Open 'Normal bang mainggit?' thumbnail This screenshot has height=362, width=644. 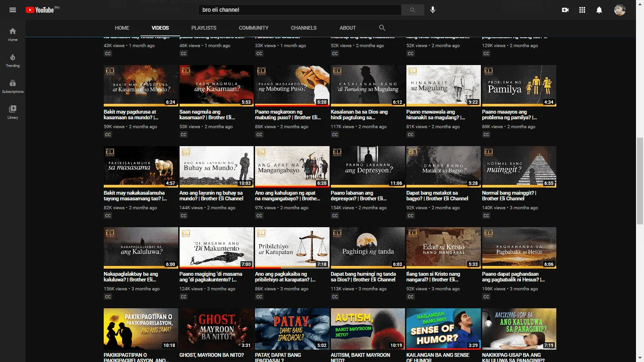coord(519,167)
